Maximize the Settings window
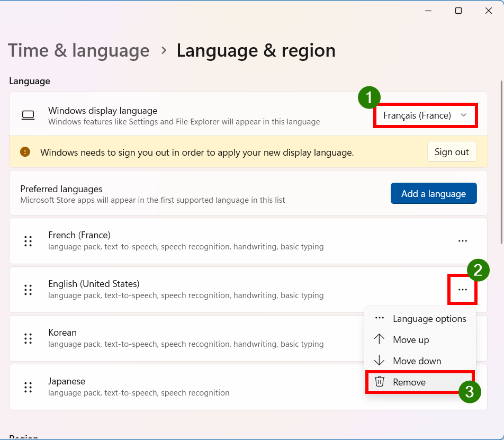504x440 pixels. (x=458, y=11)
